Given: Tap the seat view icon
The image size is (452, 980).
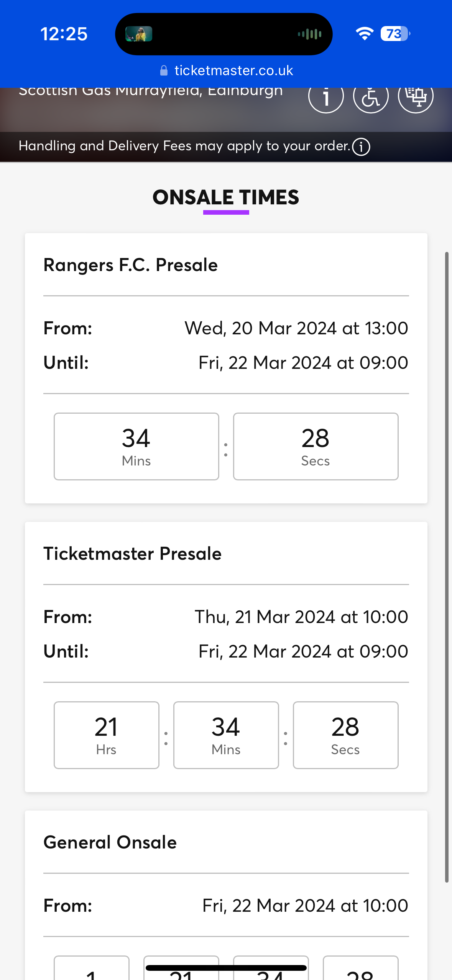Looking at the screenshot, I should pyautogui.click(x=416, y=96).
